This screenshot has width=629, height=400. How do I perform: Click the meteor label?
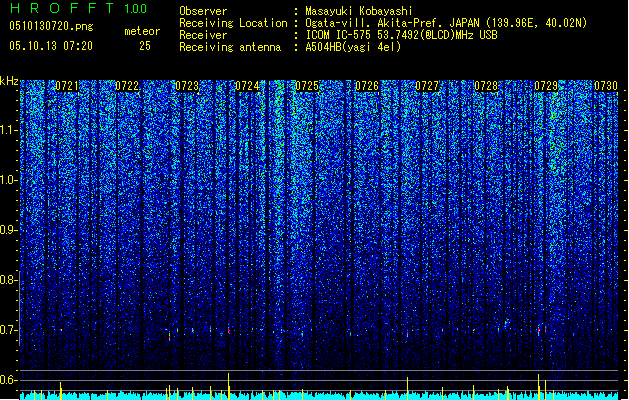pyautogui.click(x=142, y=31)
